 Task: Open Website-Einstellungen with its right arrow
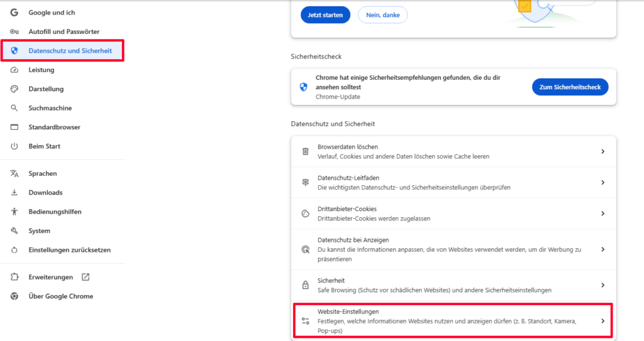coord(602,320)
